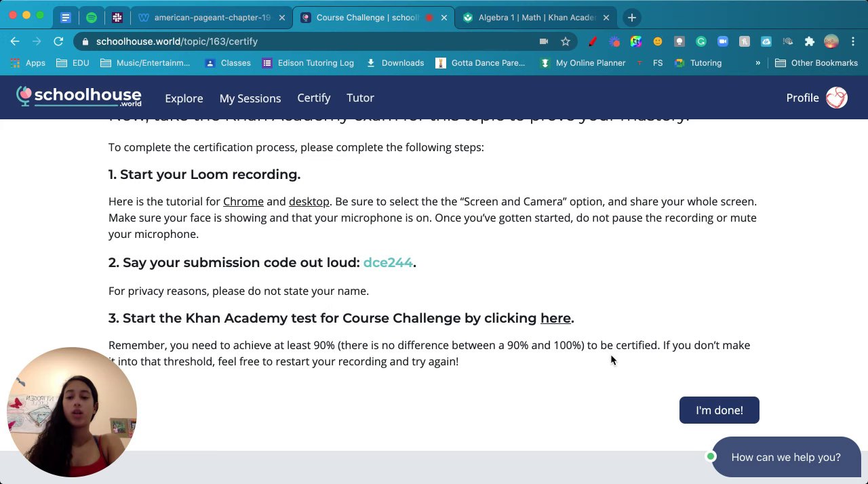The image size is (868, 484).
Task: Close the Course Challenge tab
Action: [x=444, y=18]
